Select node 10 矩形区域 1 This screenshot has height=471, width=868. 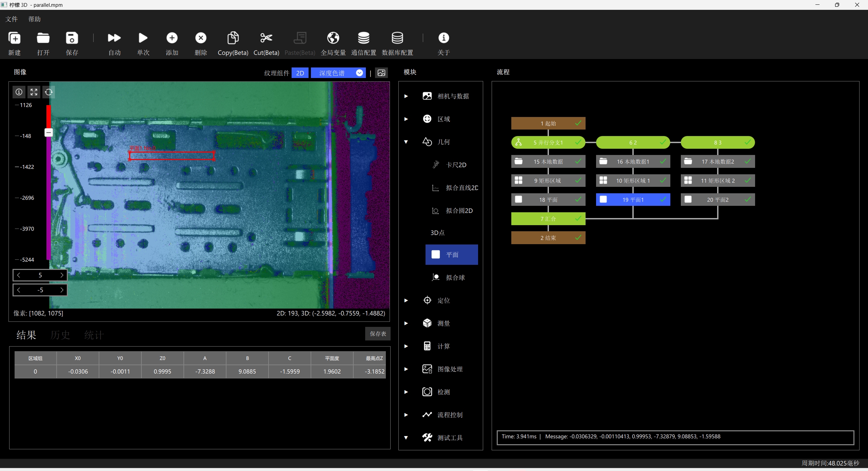point(633,180)
